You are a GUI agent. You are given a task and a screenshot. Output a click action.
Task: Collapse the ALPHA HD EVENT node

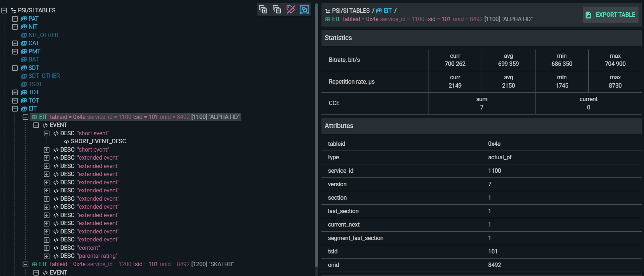[36, 125]
